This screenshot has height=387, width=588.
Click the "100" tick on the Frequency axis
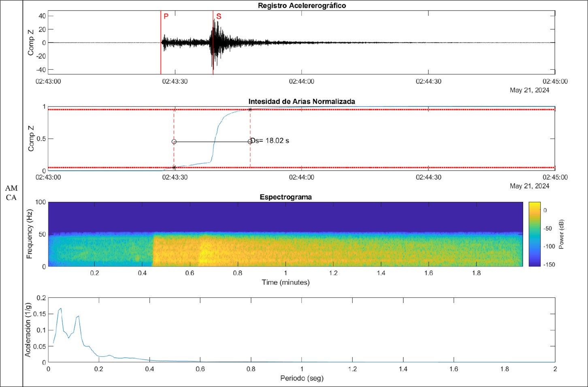40,202
